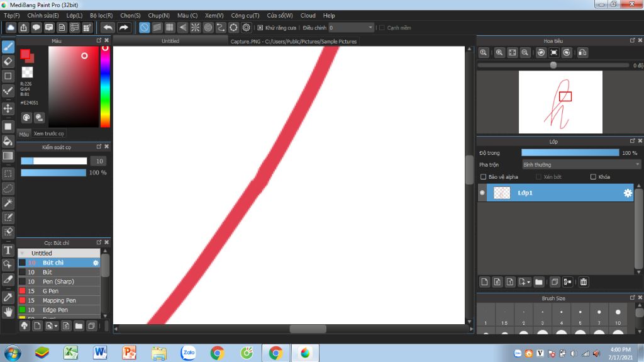Enable the concentric circle snap guide
Screen dimensions: 644x362
(208, 28)
